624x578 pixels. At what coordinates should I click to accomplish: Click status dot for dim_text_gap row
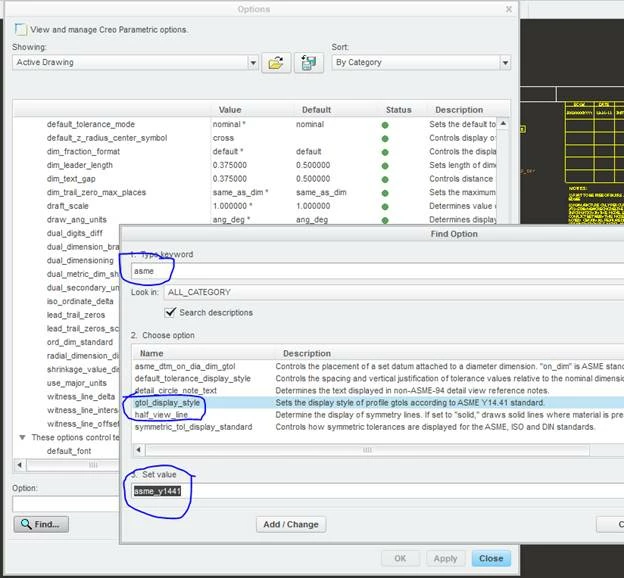tap(385, 180)
